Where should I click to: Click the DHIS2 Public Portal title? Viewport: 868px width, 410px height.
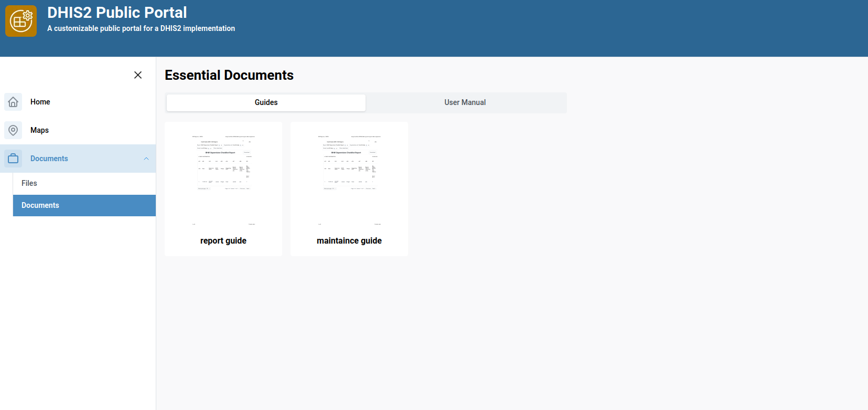click(x=117, y=13)
